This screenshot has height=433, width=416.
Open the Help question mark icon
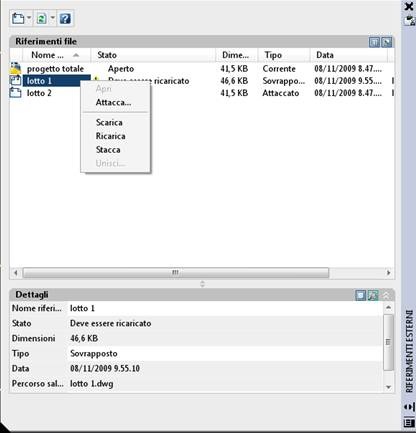pyautogui.click(x=65, y=18)
